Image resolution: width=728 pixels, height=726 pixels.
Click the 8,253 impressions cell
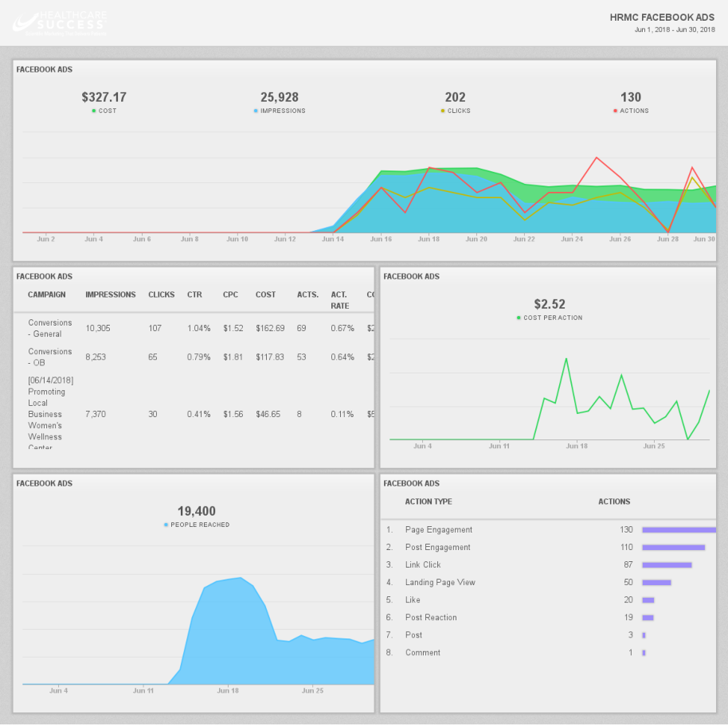tap(96, 357)
